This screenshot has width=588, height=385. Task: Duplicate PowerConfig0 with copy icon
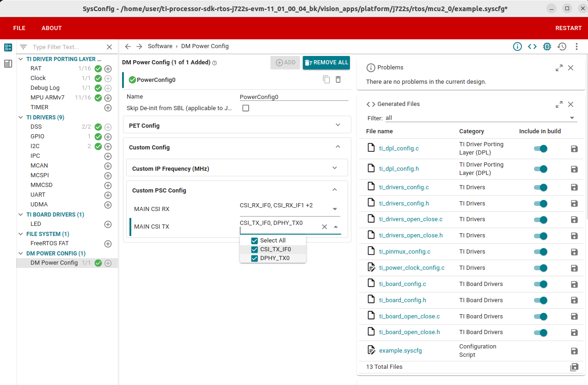point(326,80)
